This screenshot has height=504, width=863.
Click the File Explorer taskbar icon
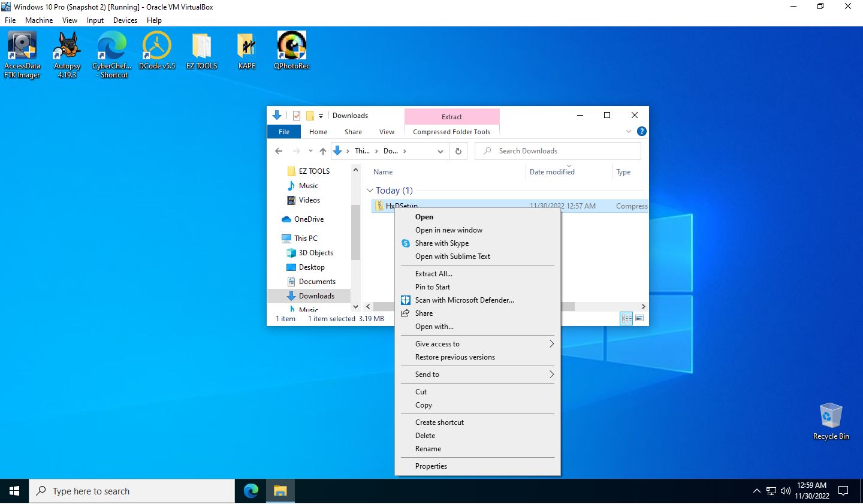coord(280,491)
